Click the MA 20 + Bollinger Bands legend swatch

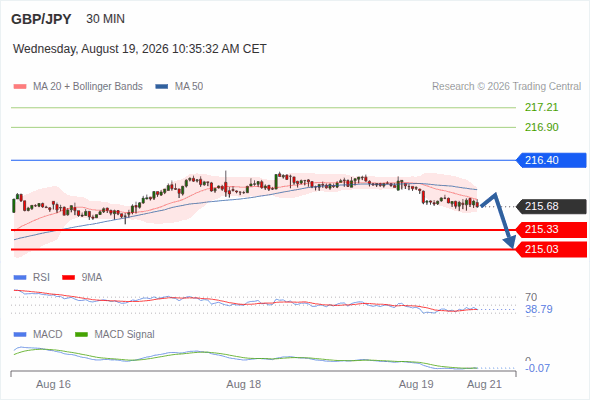(20, 87)
